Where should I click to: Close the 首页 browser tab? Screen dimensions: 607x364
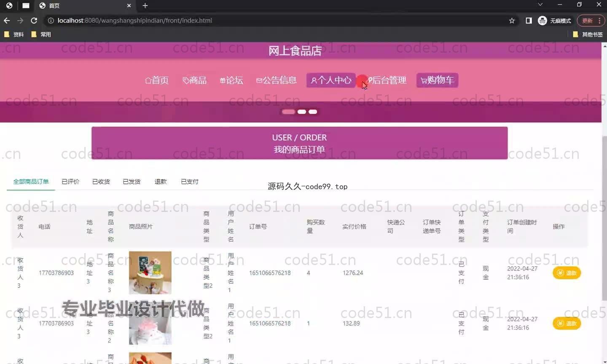coord(129,5)
